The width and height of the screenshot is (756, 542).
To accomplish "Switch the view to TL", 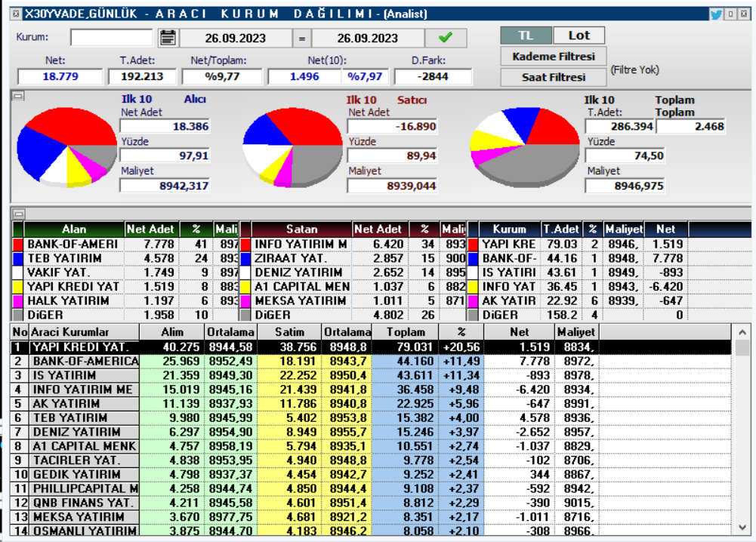I will (526, 35).
